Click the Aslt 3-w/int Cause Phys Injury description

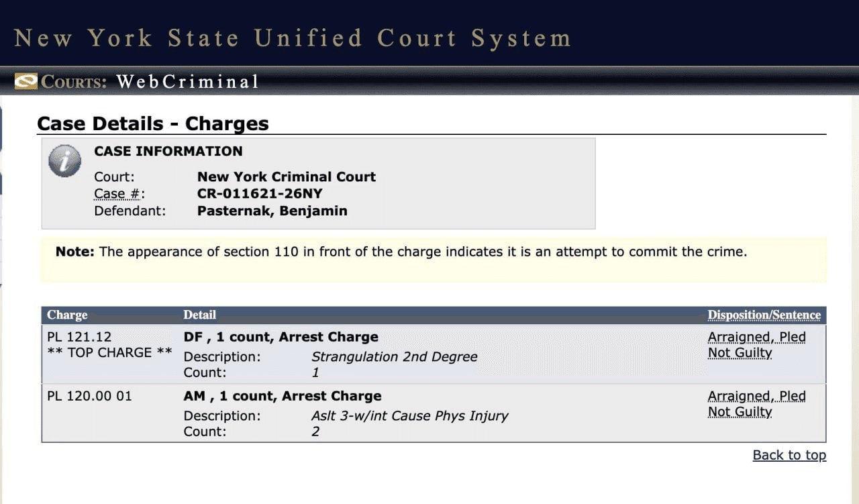pyautogui.click(x=409, y=415)
